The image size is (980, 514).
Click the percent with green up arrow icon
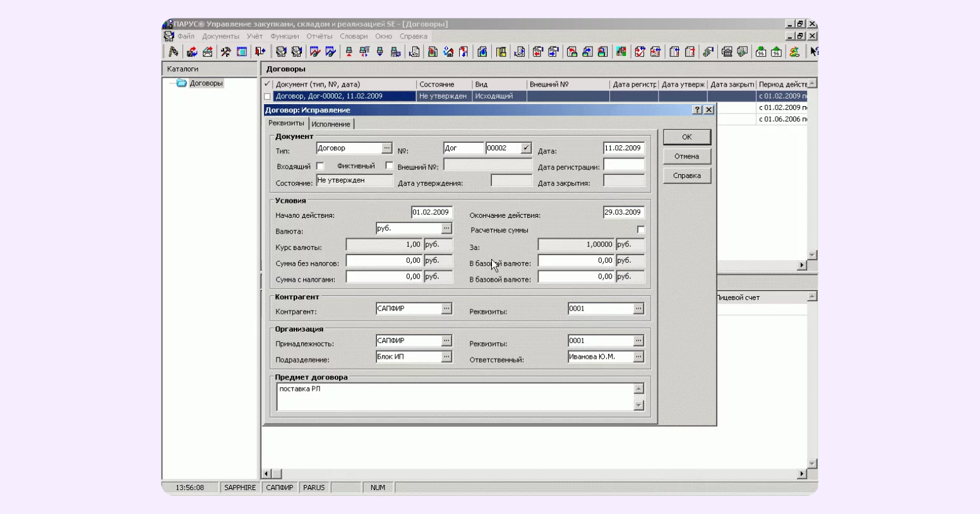[x=776, y=52]
